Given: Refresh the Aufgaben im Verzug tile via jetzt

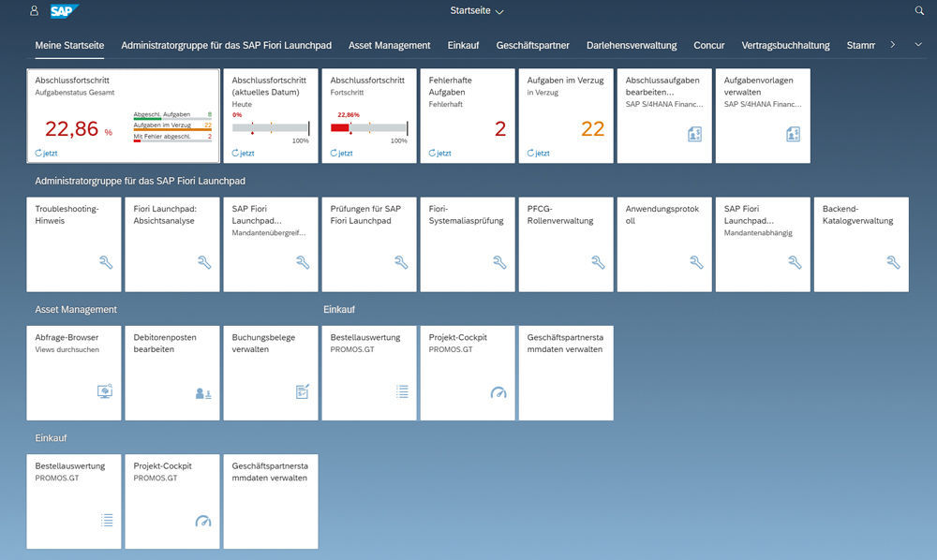Looking at the screenshot, I should point(538,153).
